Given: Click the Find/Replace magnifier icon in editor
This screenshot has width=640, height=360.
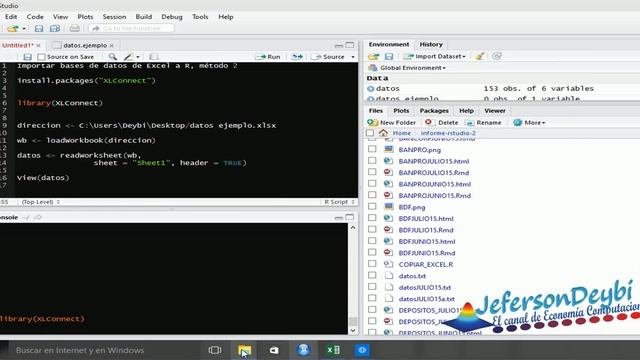Looking at the screenshot, I should click(112, 57).
